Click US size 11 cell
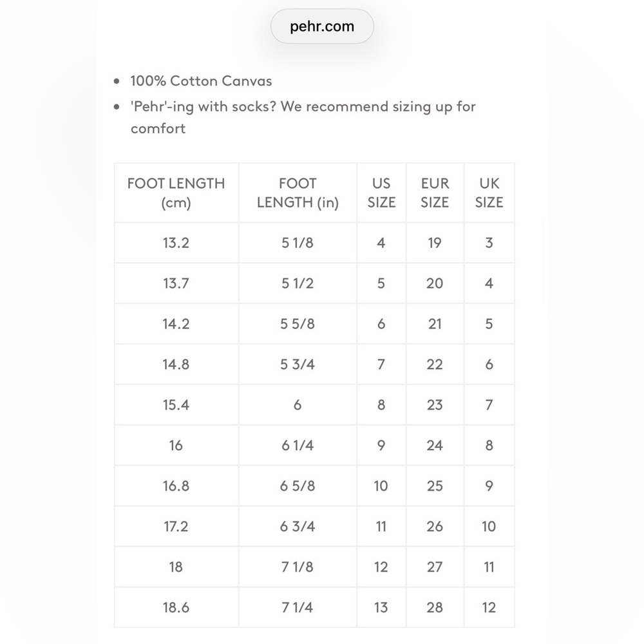644x644 pixels. click(381, 526)
